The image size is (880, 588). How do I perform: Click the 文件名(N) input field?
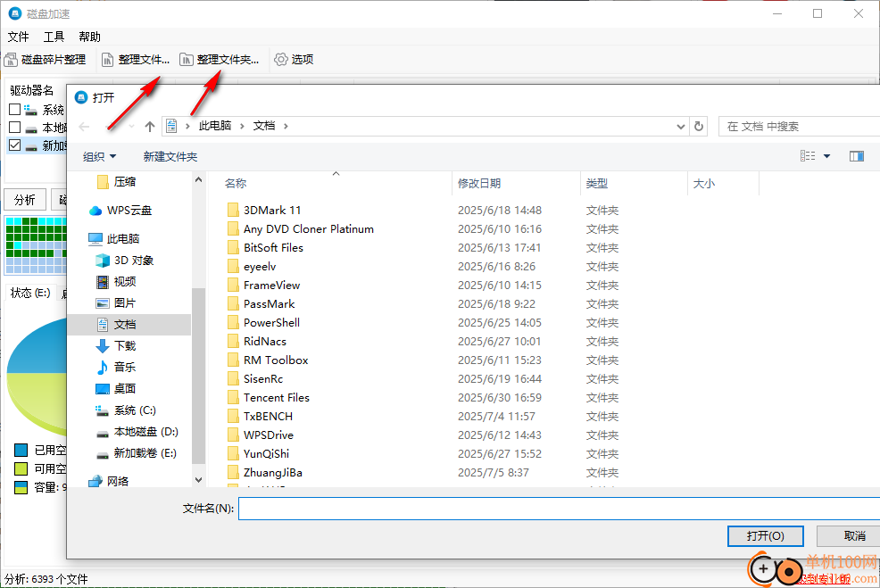(x=559, y=509)
